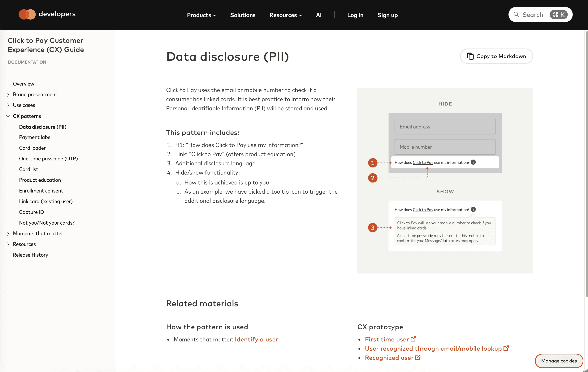Expand the Use cases tree item
Viewport: 588px width, 372px height.
8,105
